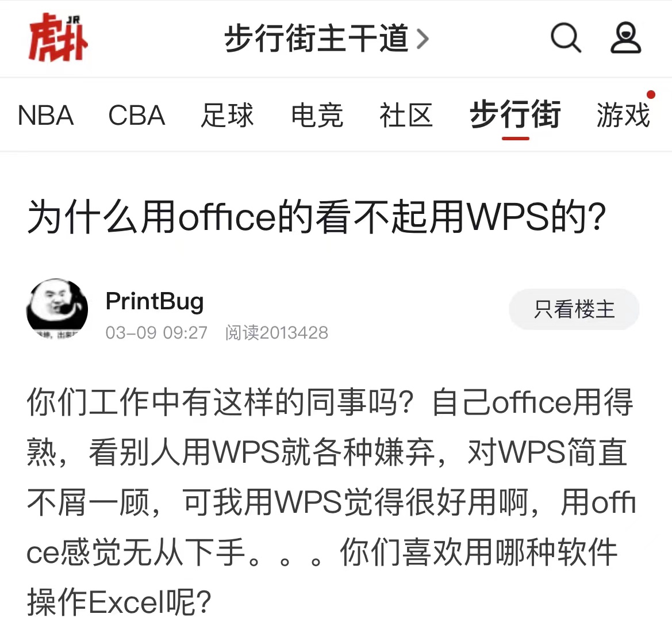Open the user profile icon

pos(625,38)
